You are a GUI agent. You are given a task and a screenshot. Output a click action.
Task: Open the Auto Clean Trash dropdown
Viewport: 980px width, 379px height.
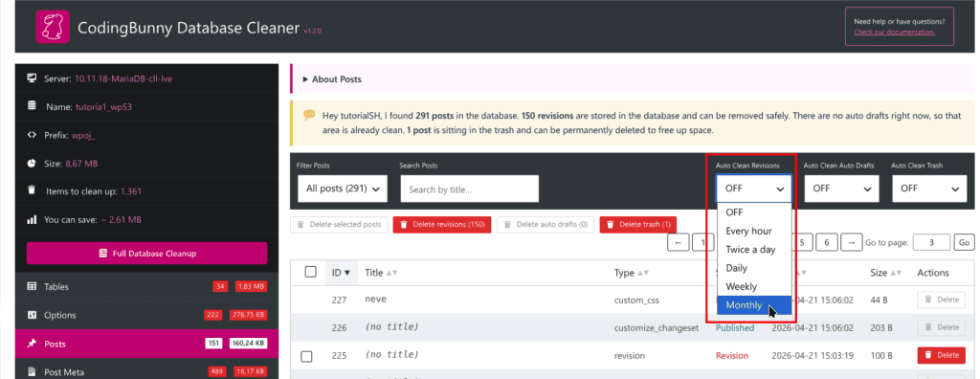tap(928, 189)
